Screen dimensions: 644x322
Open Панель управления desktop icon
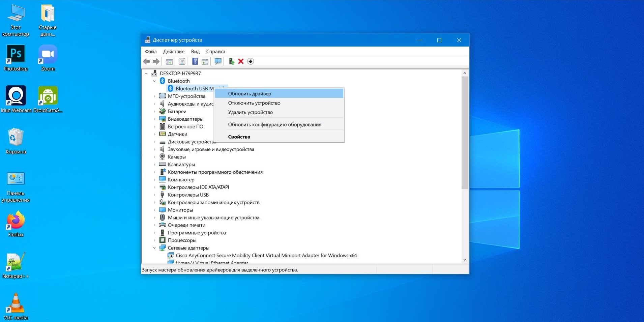pyautogui.click(x=16, y=187)
